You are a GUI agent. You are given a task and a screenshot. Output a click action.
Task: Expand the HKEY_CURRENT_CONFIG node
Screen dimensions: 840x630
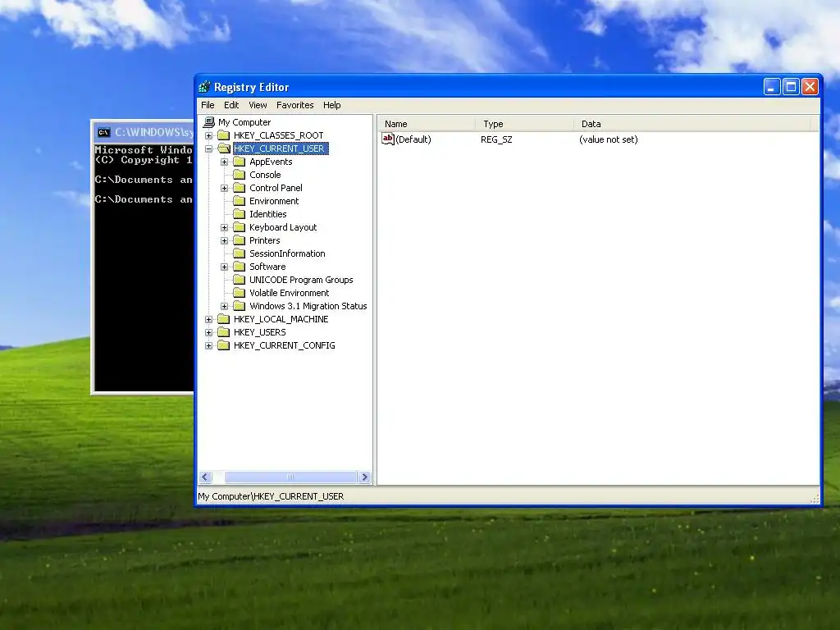[x=209, y=345]
